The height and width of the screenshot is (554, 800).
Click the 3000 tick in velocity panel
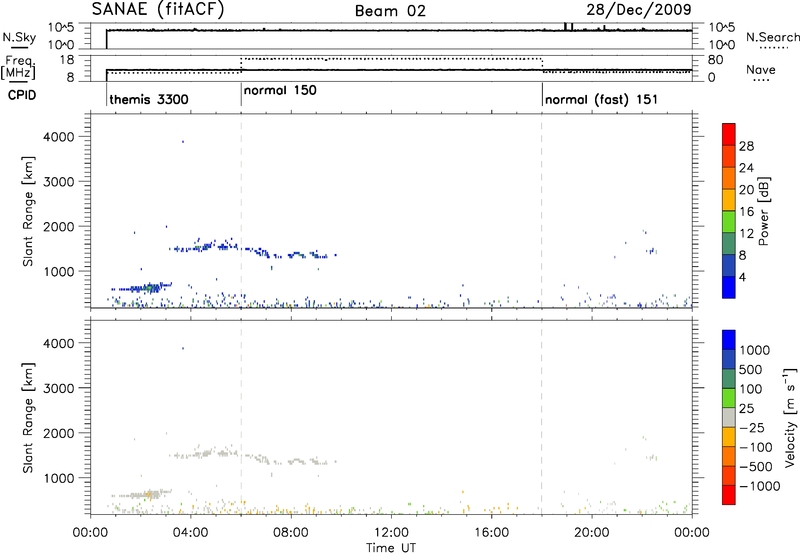[x=59, y=388]
